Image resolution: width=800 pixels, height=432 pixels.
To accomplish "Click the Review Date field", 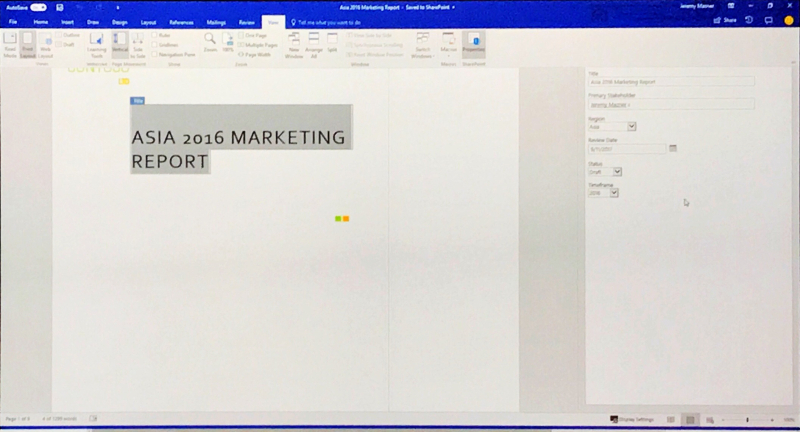I will [x=627, y=149].
